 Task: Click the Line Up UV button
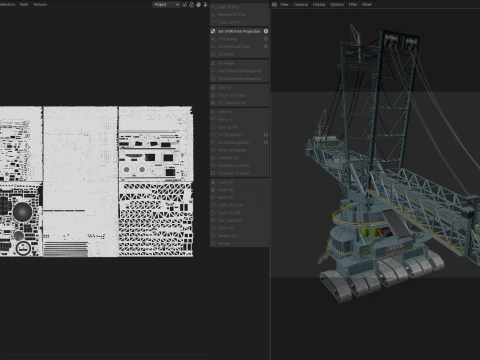click(x=239, y=127)
